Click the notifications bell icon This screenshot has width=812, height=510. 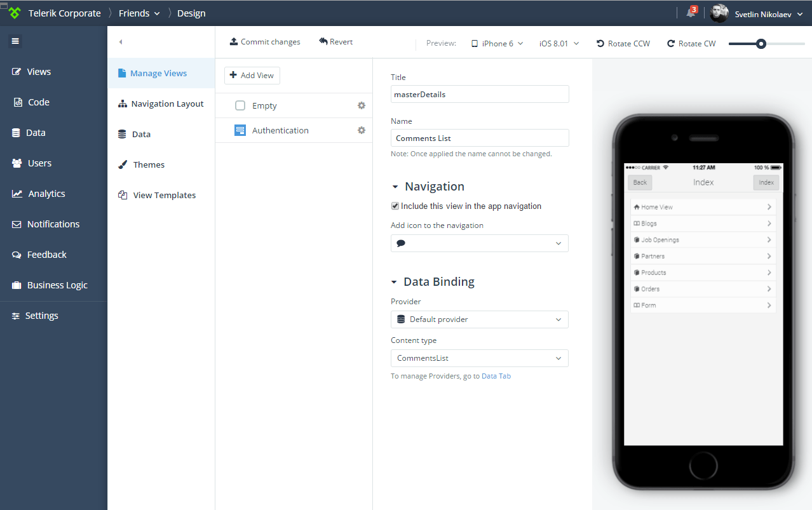tap(691, 13)
